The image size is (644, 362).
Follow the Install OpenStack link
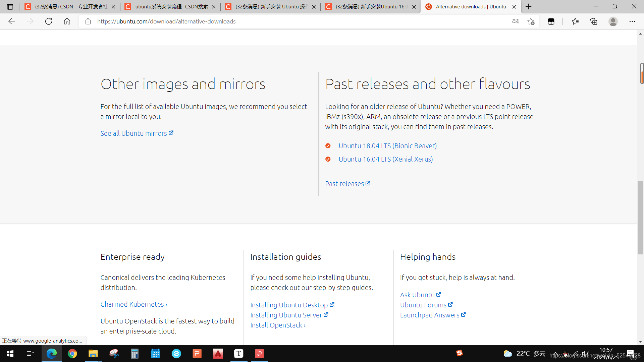(278, 325)
